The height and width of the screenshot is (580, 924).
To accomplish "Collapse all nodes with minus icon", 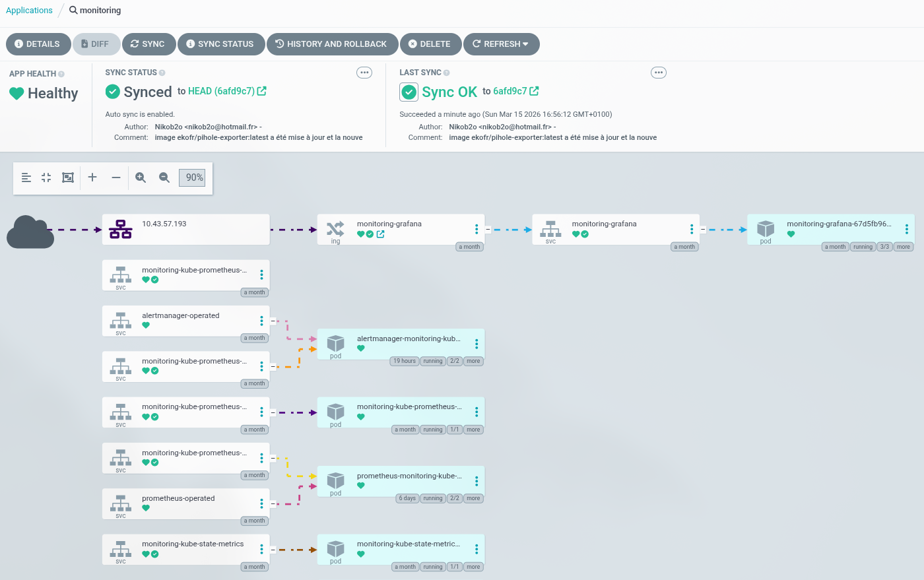I will click(x=116, y=177).
